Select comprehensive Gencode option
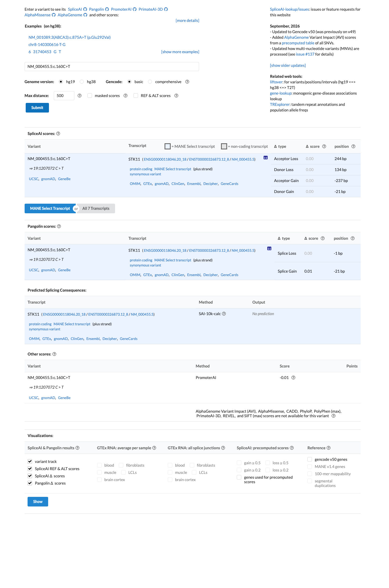 tap(150, 82)
